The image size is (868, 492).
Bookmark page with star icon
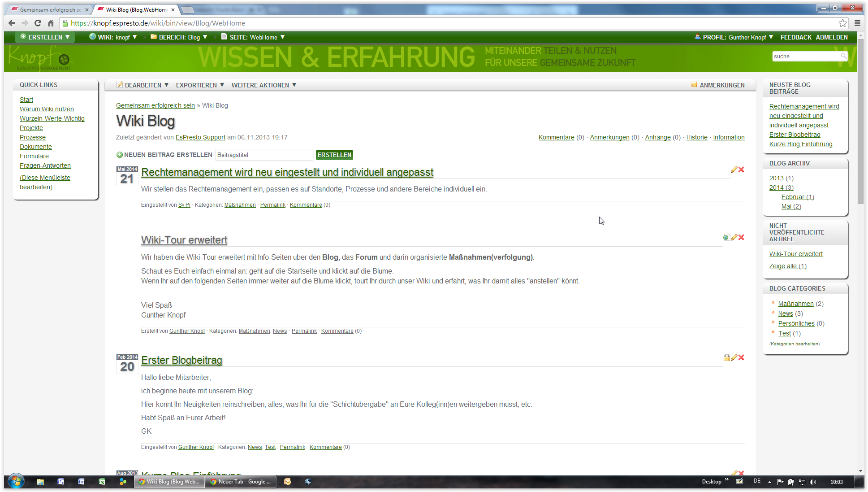pyautogui.click(x=842, y=23)
